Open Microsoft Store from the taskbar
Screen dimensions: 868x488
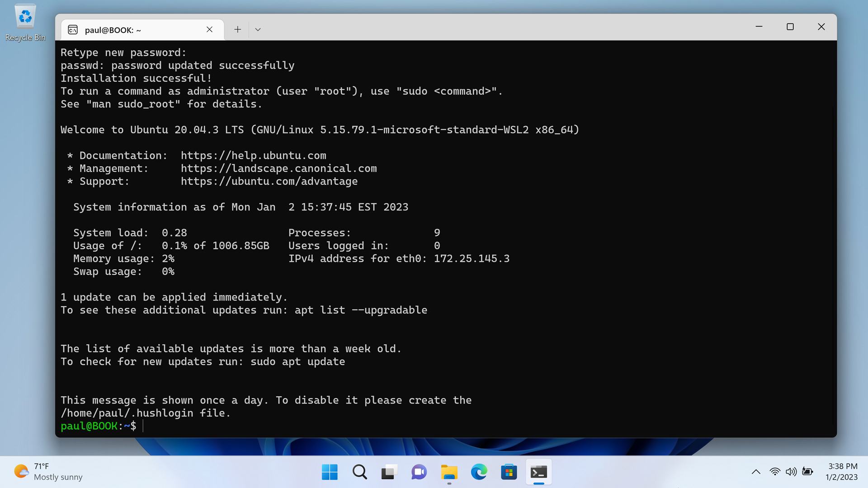pyautogui.click(x=509, y=472)
